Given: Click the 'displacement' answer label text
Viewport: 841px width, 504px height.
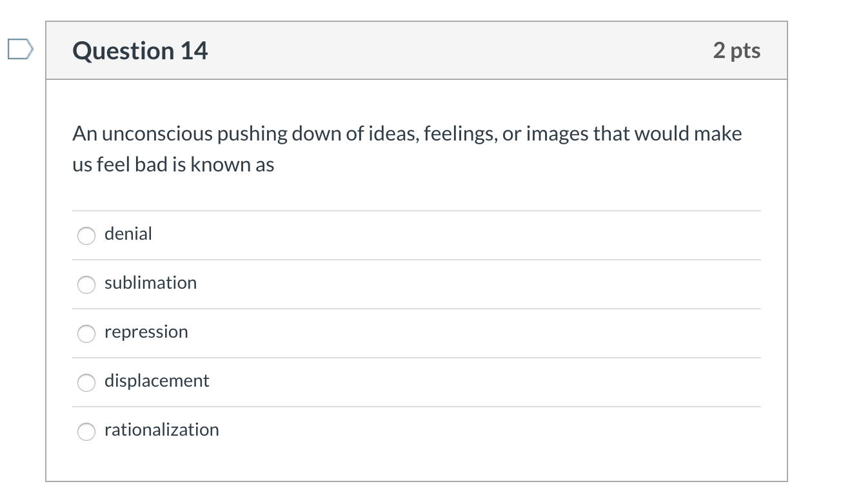Looking at the screenshot, I should point(157,381).
